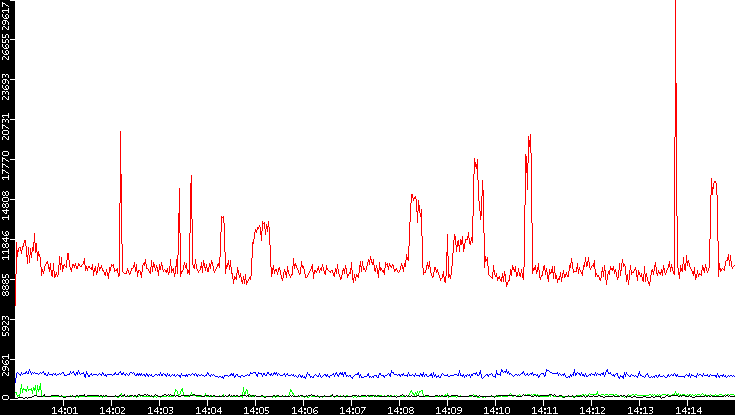
Task: Click the 14:05 time axis label
Action: [255, 410]
